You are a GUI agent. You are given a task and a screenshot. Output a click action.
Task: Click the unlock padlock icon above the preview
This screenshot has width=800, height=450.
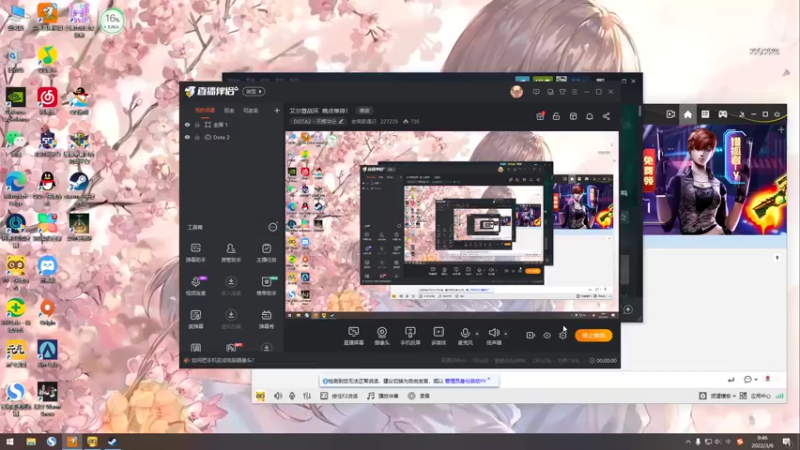556,116
